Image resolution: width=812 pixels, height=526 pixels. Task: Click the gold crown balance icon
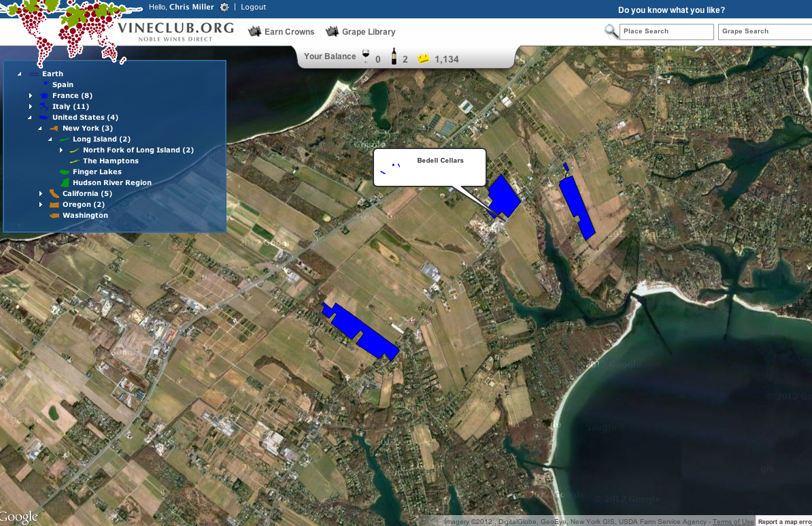(x=424, y=59)
